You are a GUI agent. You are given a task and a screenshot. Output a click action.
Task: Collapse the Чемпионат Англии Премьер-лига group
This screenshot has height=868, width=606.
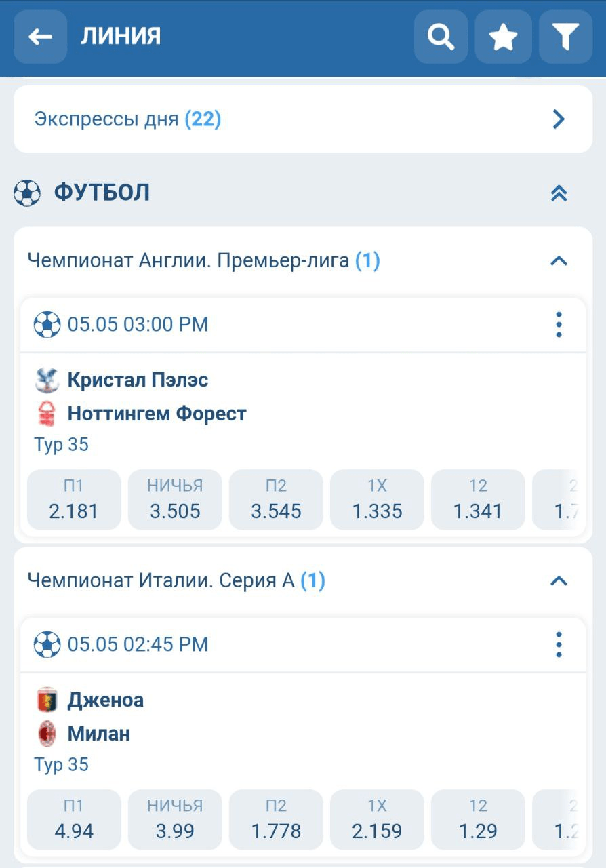[x=559, y=261]
